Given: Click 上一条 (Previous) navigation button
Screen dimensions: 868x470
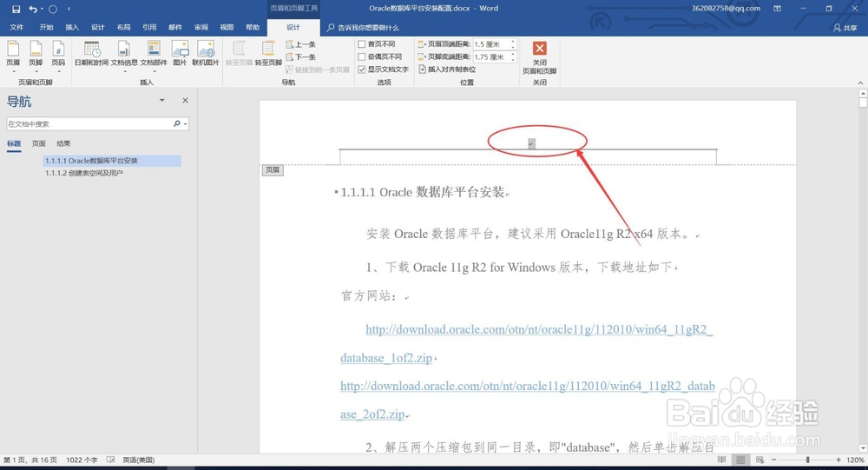Looking at the screenshot, I should [301, 44].
